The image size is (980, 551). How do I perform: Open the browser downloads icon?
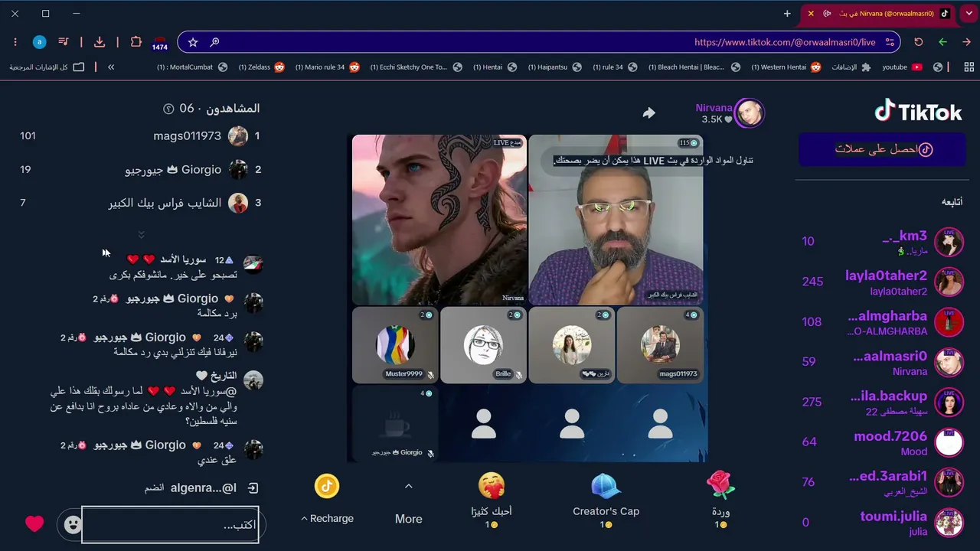(100, 42)
